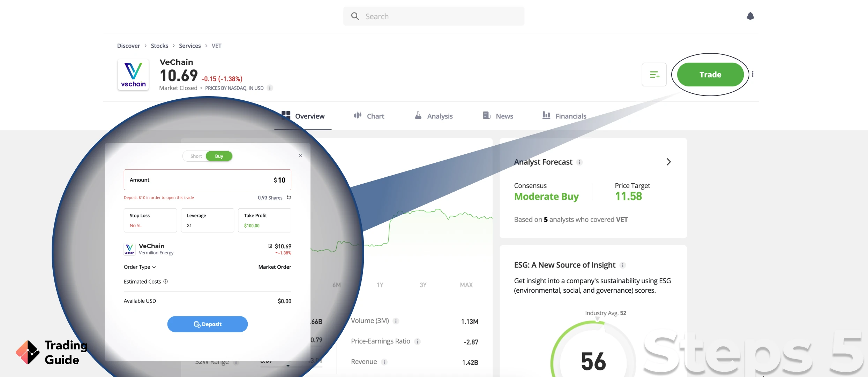Click the 11.58 price target

629,196
